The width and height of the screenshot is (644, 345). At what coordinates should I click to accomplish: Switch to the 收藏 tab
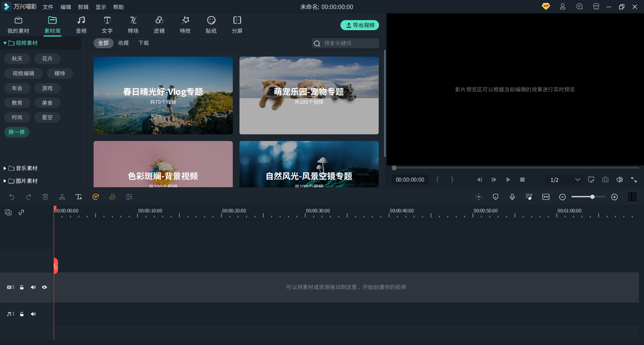123,43
